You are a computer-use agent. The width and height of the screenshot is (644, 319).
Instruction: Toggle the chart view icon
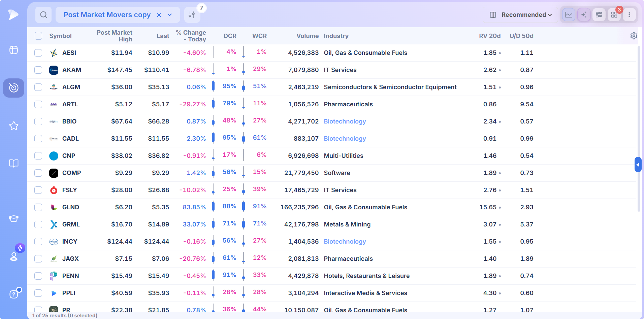pyautogui.click(x=569, y=15)
